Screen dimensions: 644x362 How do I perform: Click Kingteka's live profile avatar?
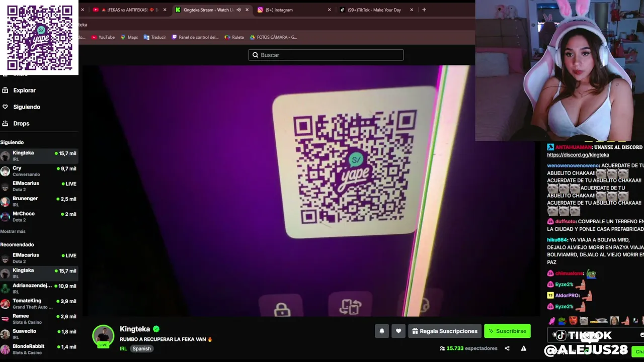tap(103, 336)
